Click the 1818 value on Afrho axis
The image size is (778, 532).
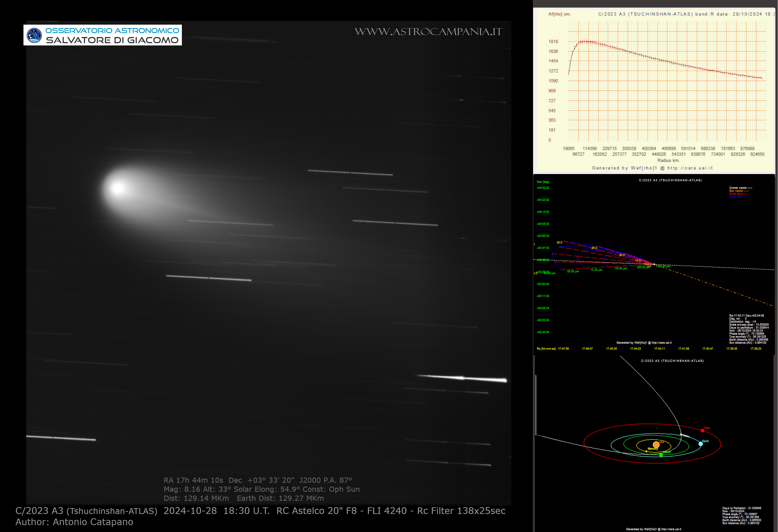coord(553,41)
